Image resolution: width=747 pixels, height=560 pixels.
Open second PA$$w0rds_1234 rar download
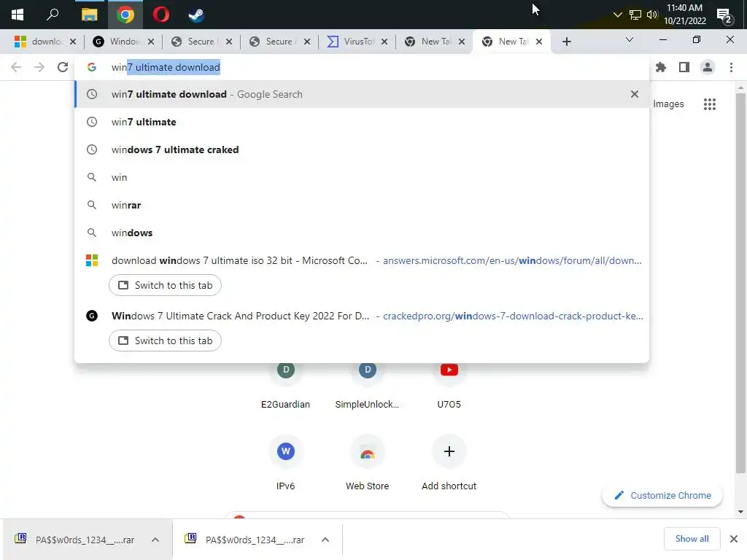pos(247,540)
